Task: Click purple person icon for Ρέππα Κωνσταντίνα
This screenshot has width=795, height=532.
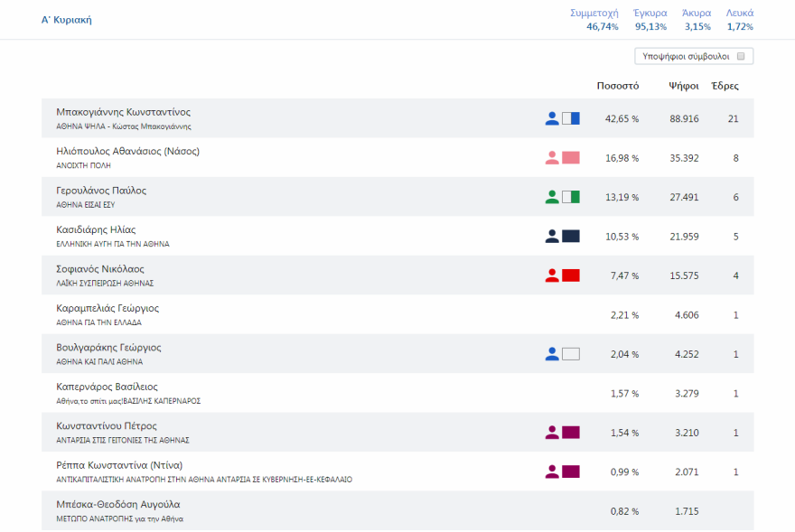Action: click(x=552, y=471)
